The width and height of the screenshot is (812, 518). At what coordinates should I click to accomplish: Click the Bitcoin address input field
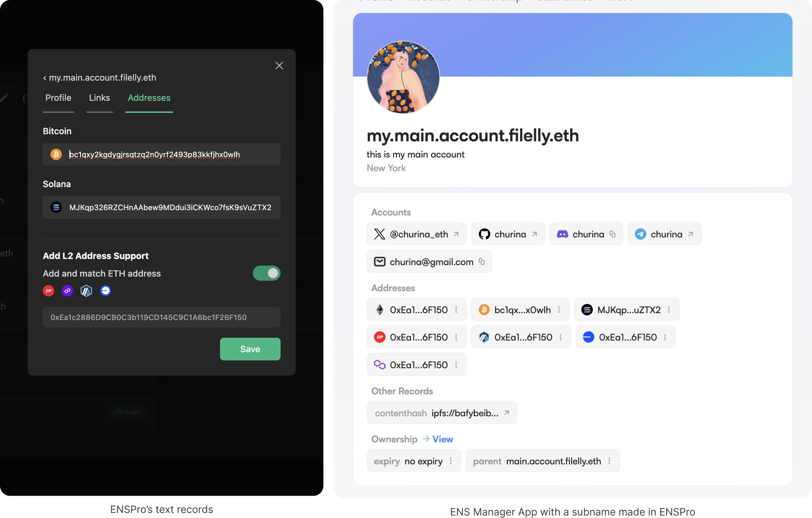[x=162, y=154]
